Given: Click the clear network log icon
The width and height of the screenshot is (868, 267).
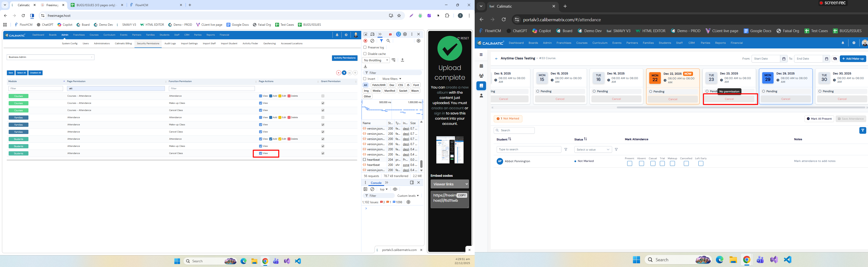Looking at the screenshot, I should click(x=372, y=41).
